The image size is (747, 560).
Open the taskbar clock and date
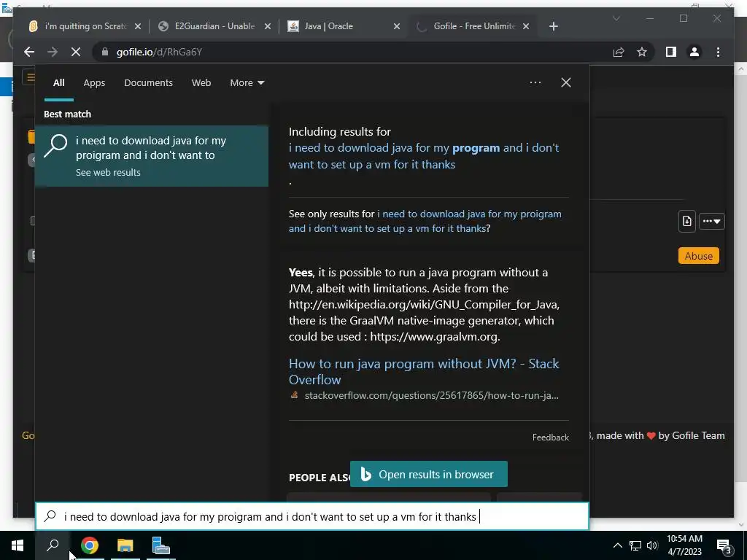pyautogui.click(x=684, y=545)
